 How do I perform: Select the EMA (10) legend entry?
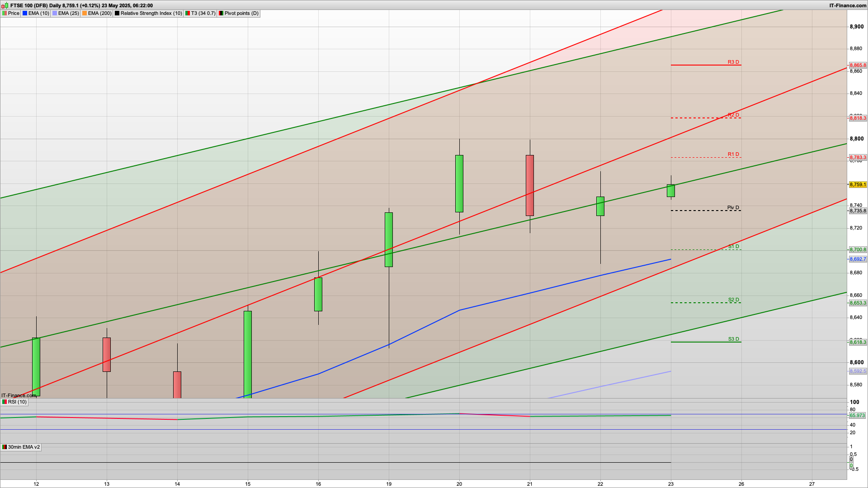(x=36, y=13)
